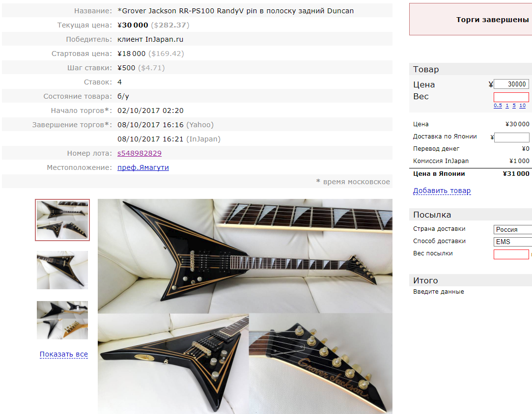
Task: Click the Цена input showing 30000
Action: pyautogui.click(x=511, y=84)
